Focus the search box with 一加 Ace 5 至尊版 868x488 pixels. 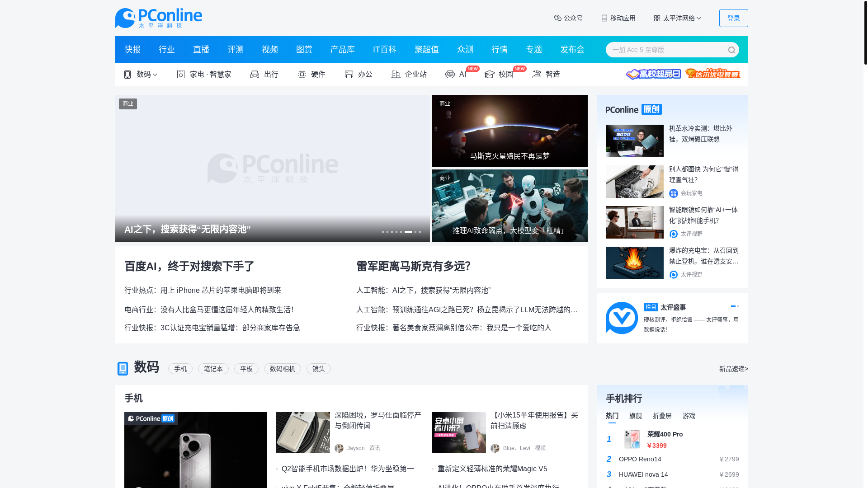[x=667, y=50]
